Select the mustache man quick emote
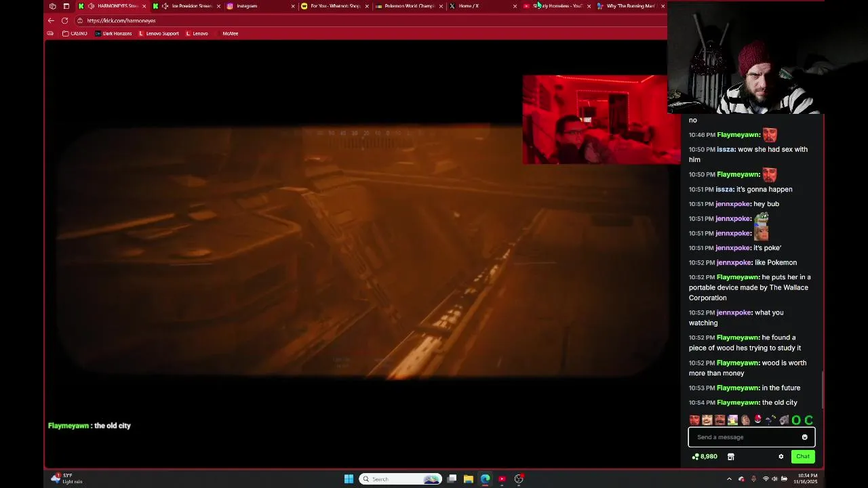 [x=720, y=420]
